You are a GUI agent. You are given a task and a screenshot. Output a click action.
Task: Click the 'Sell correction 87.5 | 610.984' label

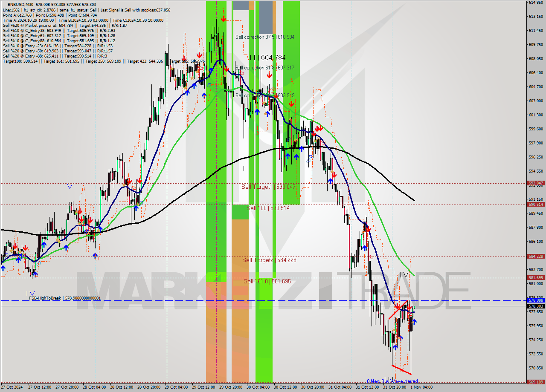(x=265, y=37)
